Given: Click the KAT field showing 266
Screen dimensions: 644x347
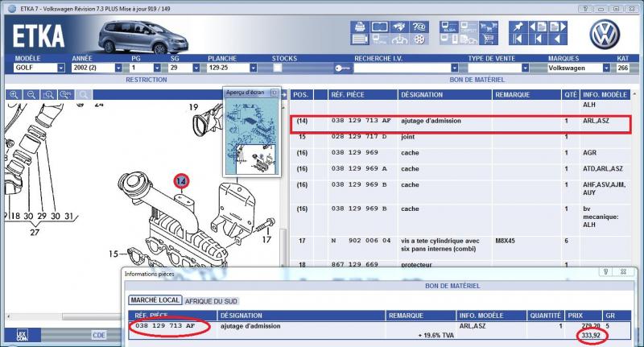Looking at the screenshot, I should click(x=622, y=68).
